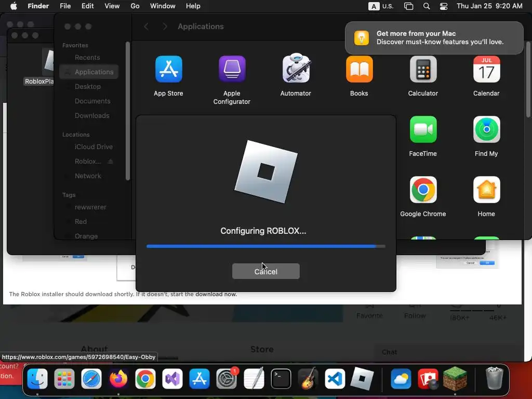Launch Minecraft from the Dock

click(x=455, y=379)
